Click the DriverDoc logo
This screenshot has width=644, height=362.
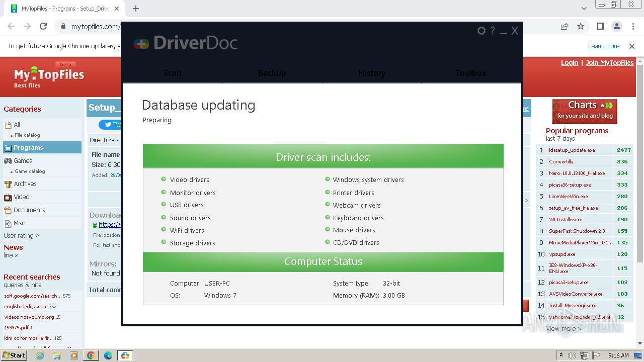click(186, 43)
